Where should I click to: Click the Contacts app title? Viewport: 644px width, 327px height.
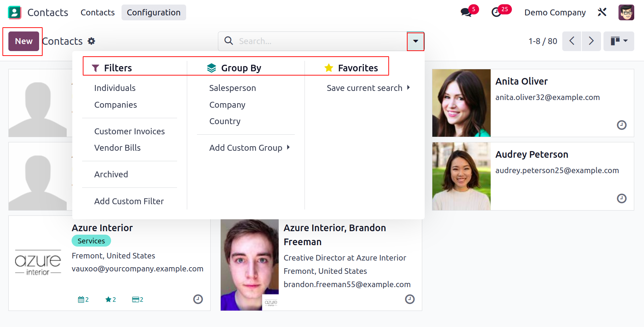[x=48, y=13]
